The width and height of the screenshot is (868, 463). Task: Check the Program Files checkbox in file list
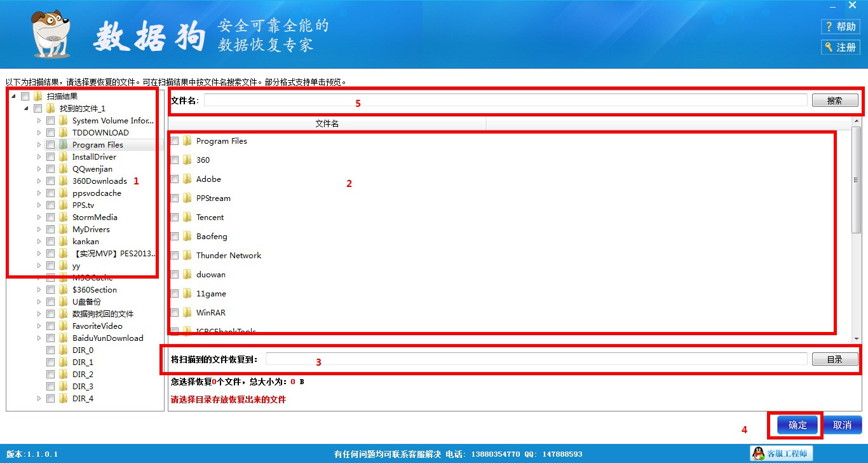click(x=173, y=141)
